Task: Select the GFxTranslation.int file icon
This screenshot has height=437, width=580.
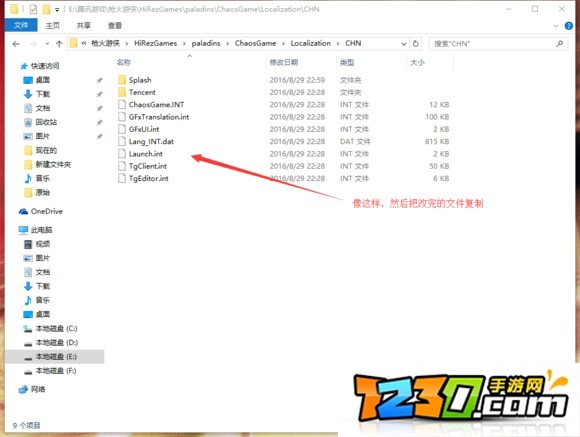Action: click(x=122, y=117)
